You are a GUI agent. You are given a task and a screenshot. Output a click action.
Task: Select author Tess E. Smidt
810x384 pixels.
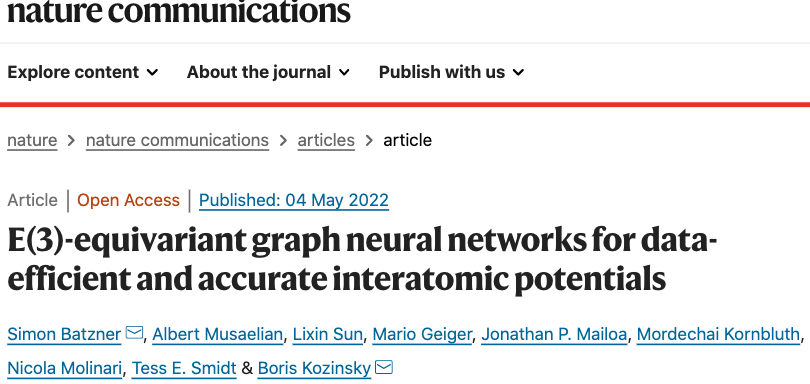(184, 368)
